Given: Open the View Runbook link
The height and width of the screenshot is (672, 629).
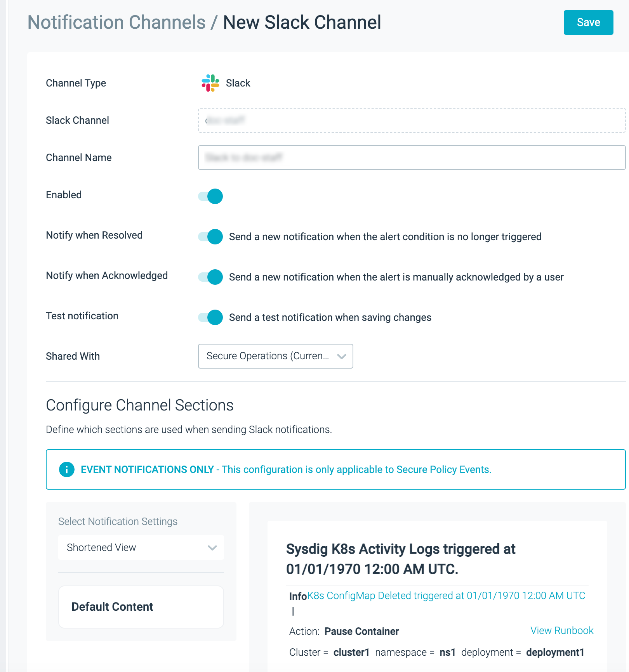Looking at the screenshot, I should click(562, 630).
